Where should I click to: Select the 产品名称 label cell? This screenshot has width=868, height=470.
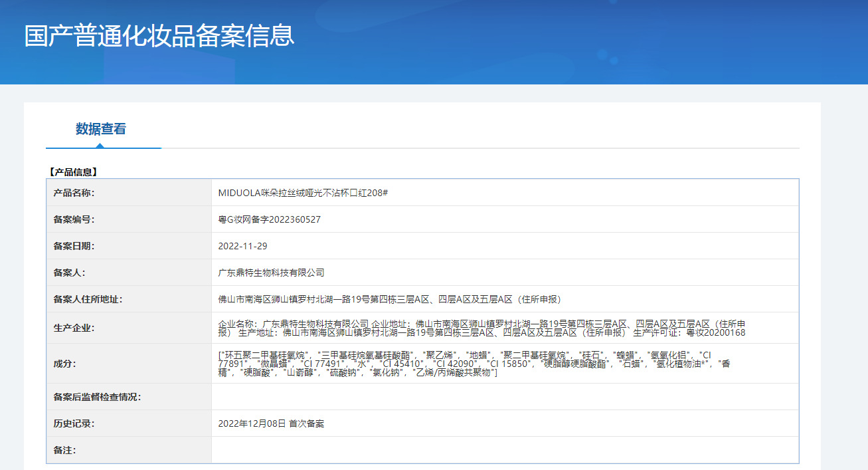(129, 193)
